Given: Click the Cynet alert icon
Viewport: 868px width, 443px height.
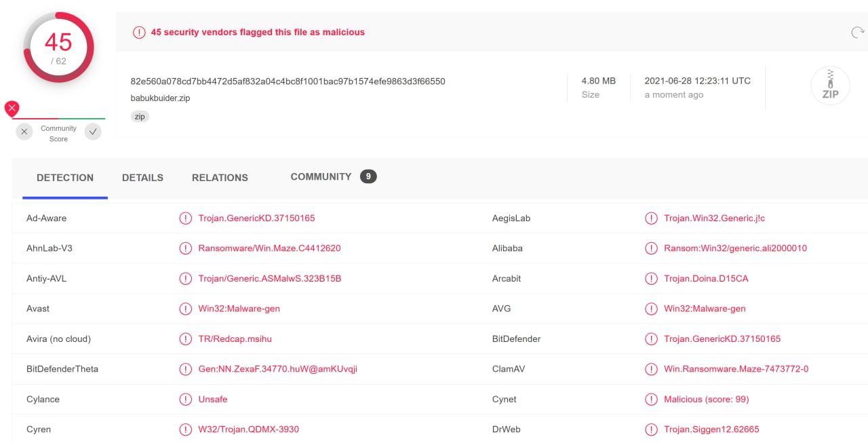Looking at the screenshot, I should click(651, 399).
